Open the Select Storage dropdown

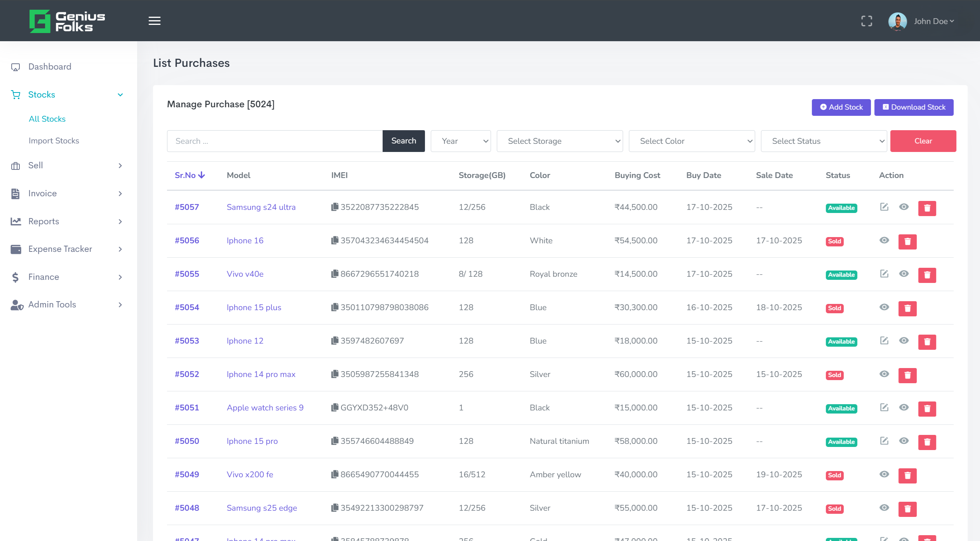[x=559, y=141]
